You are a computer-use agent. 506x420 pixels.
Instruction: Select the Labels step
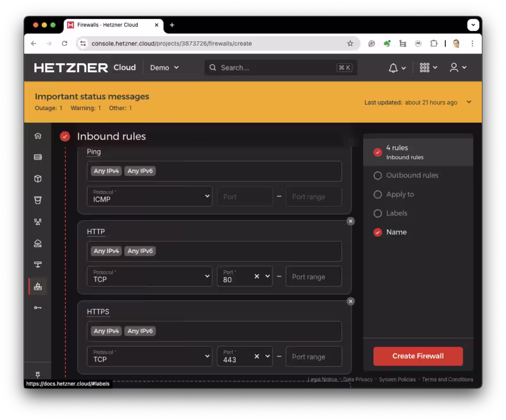[396, 213]
